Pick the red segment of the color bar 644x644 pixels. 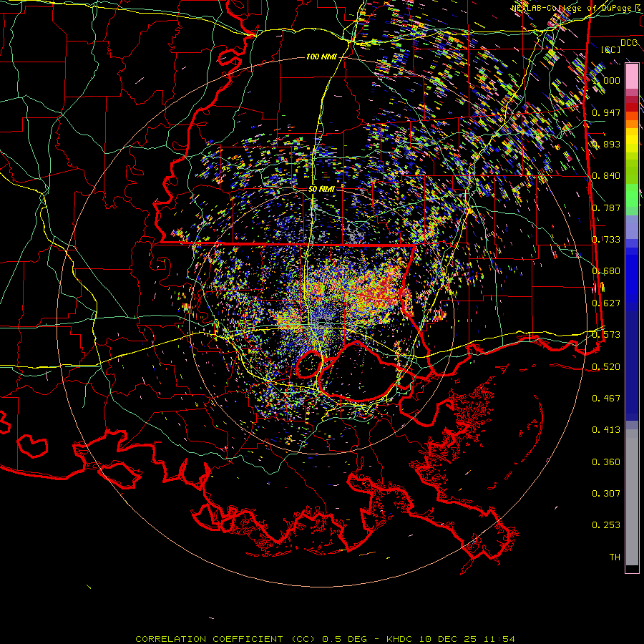click(x=632, y=107)
